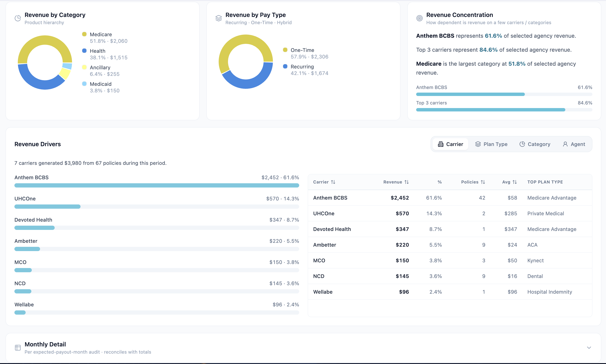Click the Policies column header
606x364 pixels.
[473, 182]
